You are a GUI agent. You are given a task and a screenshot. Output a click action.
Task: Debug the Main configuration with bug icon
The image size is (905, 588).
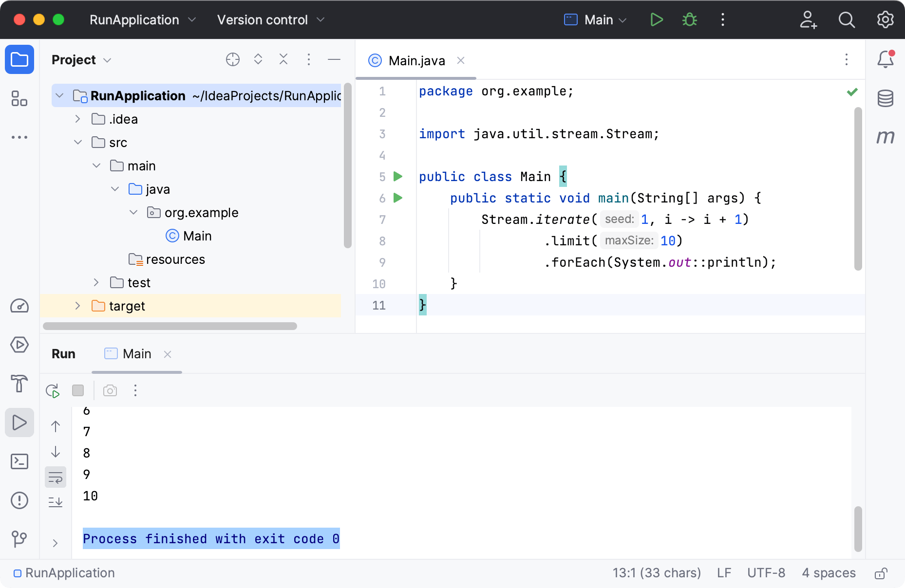[690, 20]
